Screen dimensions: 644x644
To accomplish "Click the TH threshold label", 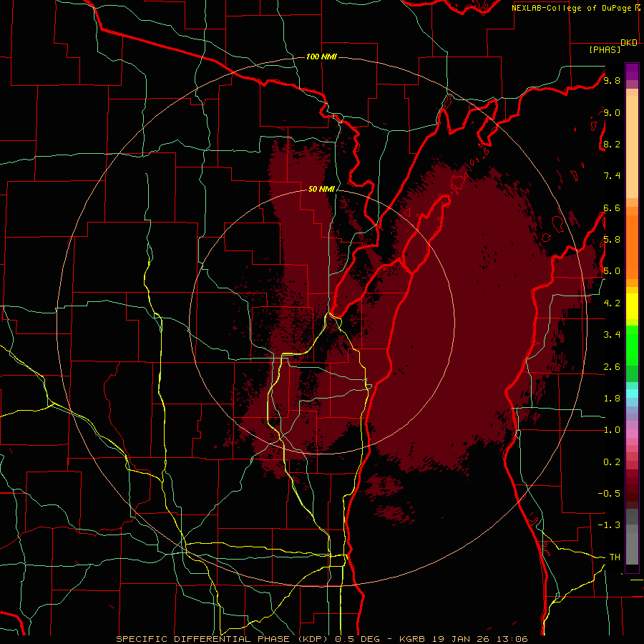I will click(615, 557).
